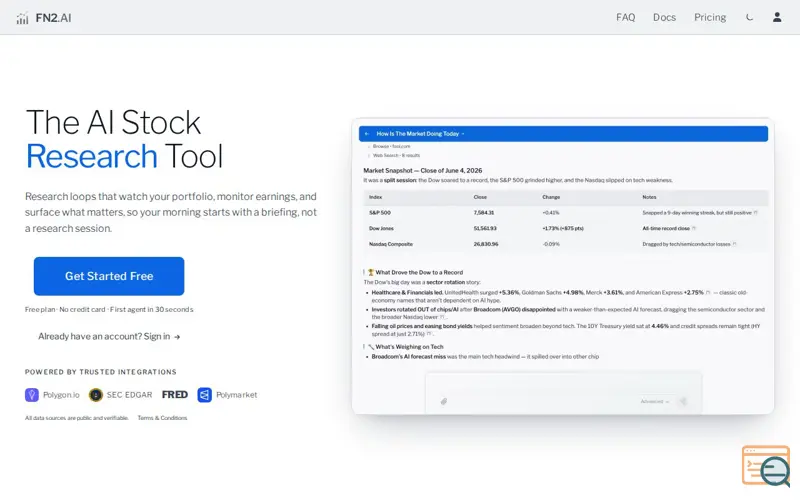This screenshot has height=500, width=800.
Task: Click the back arrow in the preview header
Action: [x=367, y=134]
